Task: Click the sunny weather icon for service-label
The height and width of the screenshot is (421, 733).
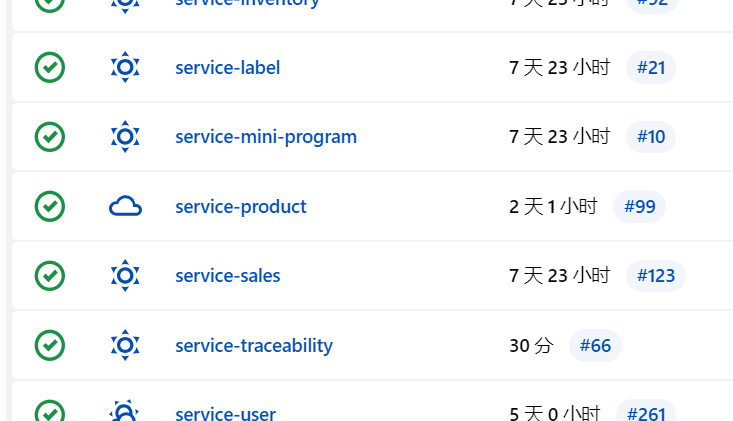Action: tap(124, 67)
